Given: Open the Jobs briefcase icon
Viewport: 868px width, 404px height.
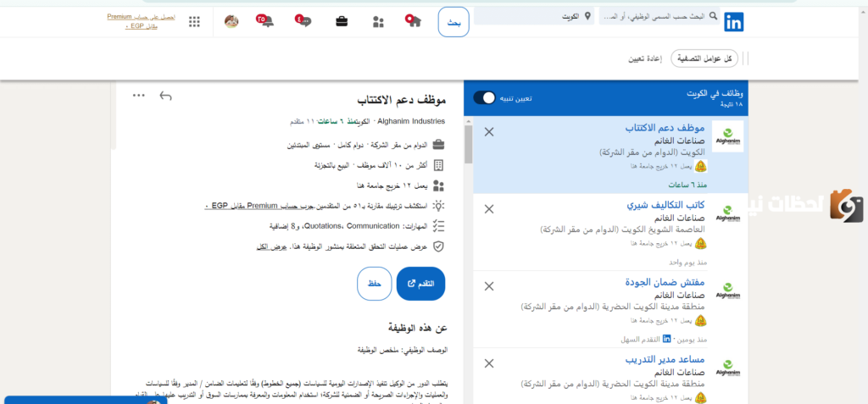Looking at the screenshot, I should tap(342, 21).
